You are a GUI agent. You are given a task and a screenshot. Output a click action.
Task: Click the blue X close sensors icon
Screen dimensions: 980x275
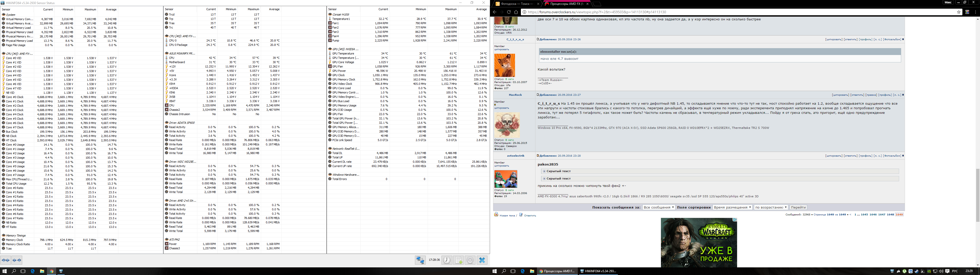pyautogui.click(x=482, y=260)
